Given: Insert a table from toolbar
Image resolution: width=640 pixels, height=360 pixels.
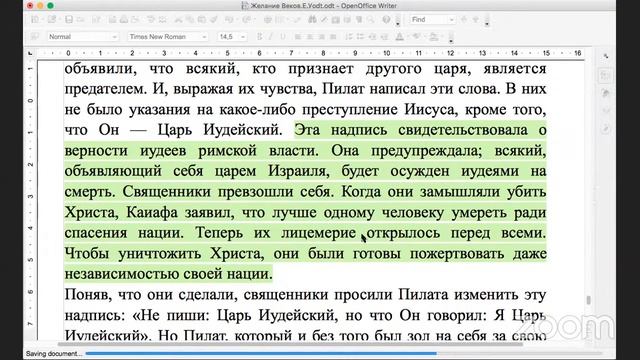Looking at the screenshot, I should 280,20.
